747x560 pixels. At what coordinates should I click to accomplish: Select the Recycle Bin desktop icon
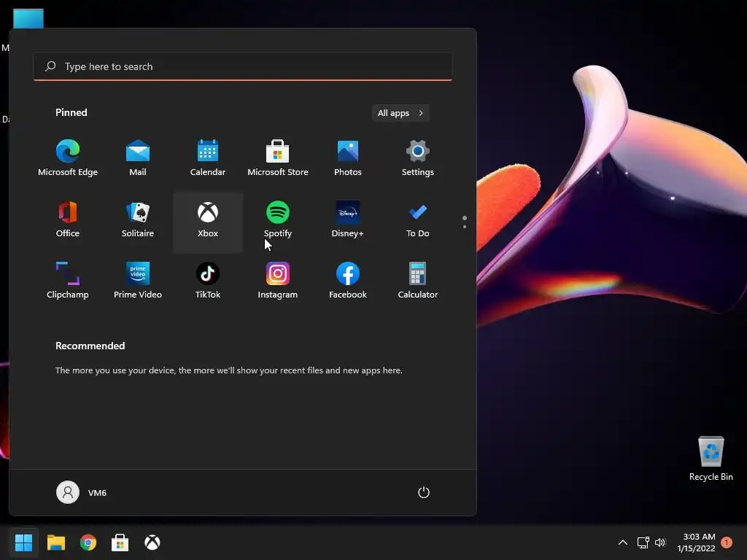(711, 458)
